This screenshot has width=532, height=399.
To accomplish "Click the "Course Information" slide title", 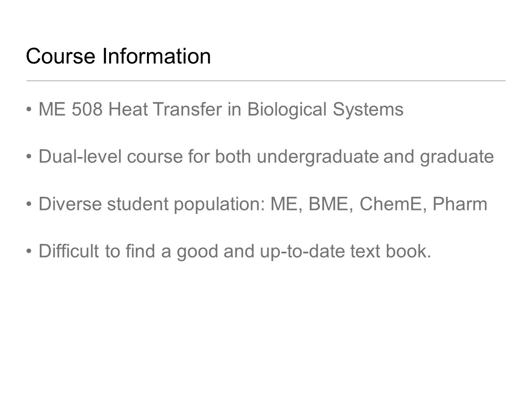I will pyautogui.click(x=118, y=56).
